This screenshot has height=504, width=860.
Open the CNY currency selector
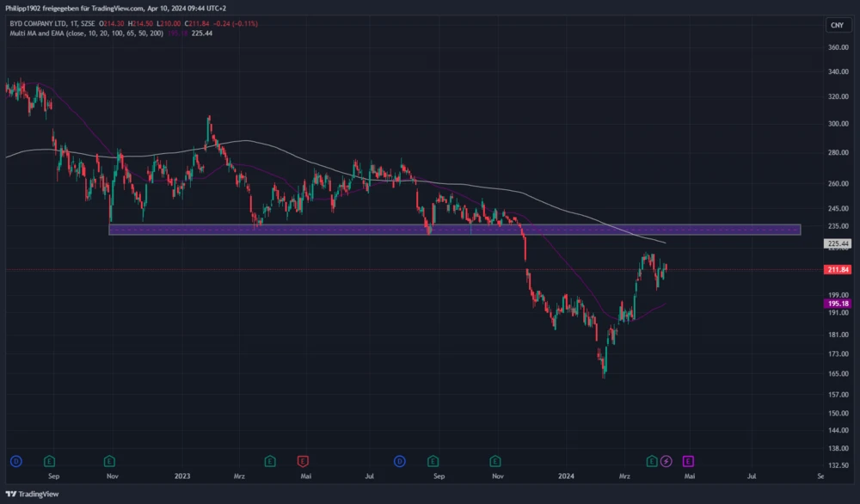tap(835, 26)
